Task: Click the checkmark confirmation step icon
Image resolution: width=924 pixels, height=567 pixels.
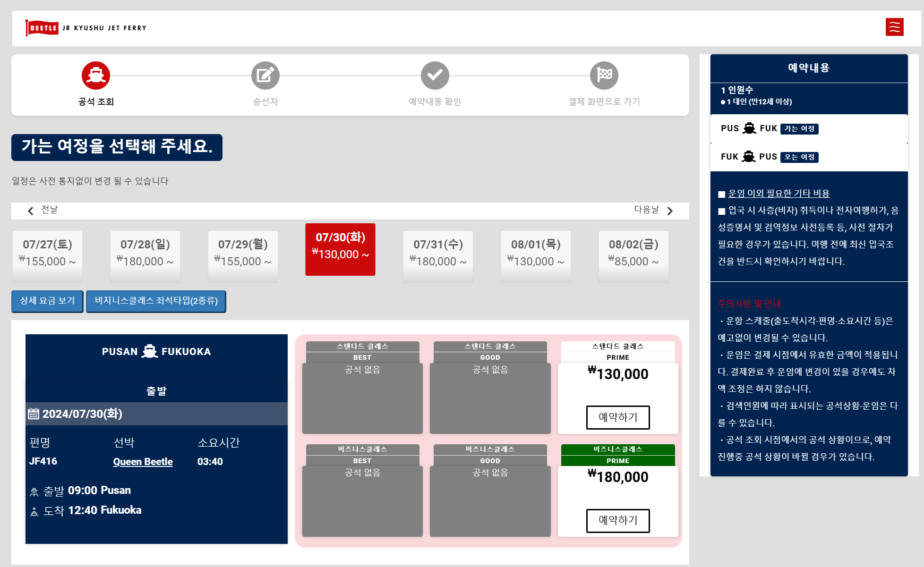Action: point(435,76)
